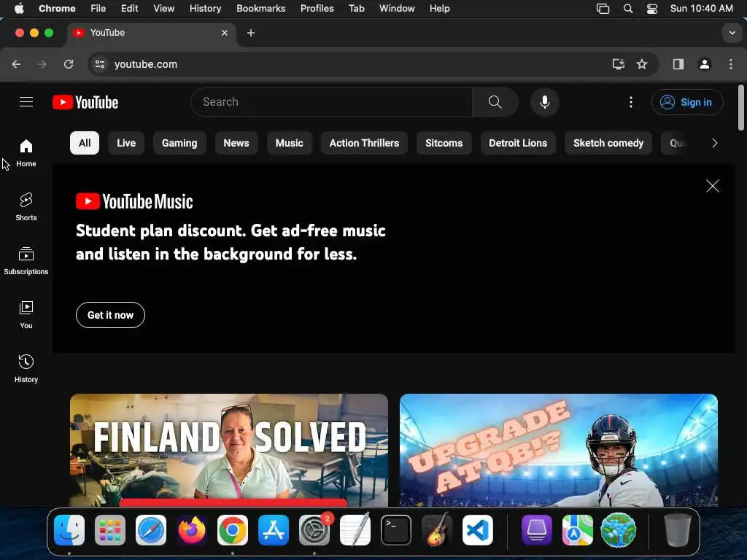
Task: Click the Get it now button
Action: coord(110,315)
